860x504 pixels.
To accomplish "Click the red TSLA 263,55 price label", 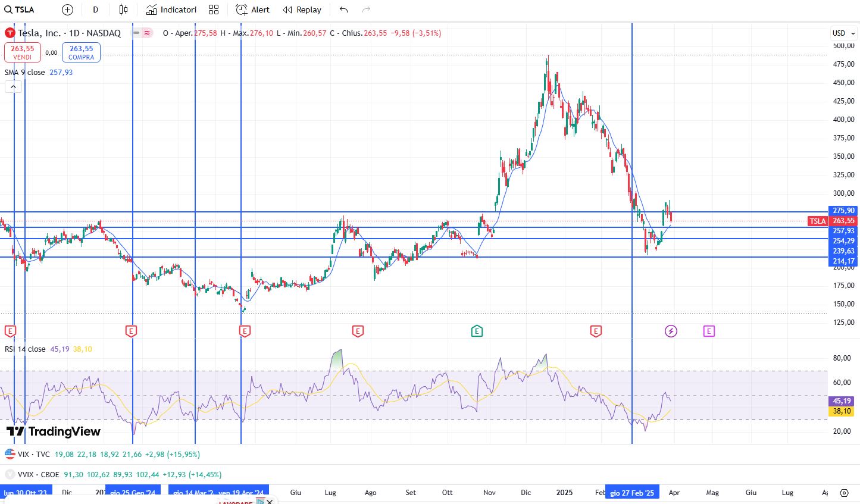I will tap(833, 221).
